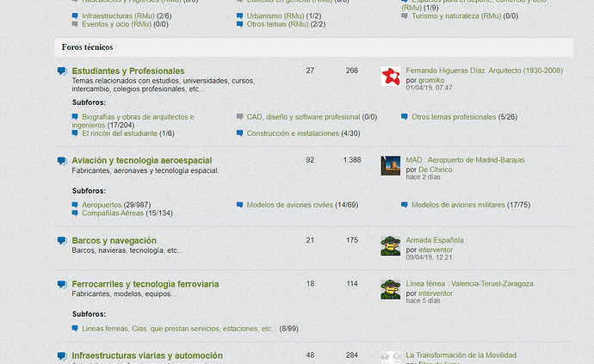Open Construcción e instalaciones subforum
Image resolution: width=594 pixels, height=364 pixels.
(293, 133)
